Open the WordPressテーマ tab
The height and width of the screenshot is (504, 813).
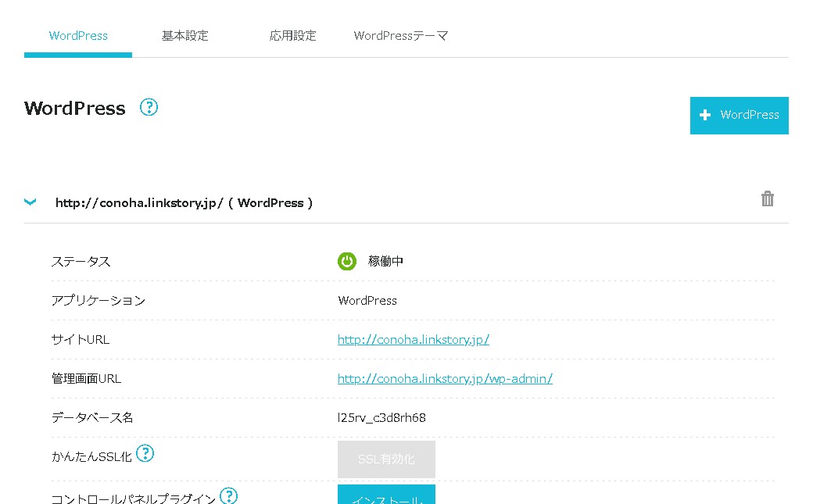tap(400, 35)
